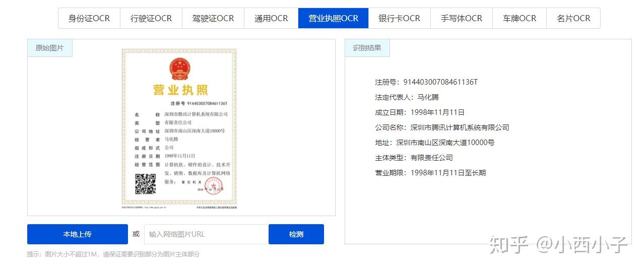644x270 pixels.
Task: Click the 本地上传 upload button
Action: pyautogui.click(x=78, y=234)
